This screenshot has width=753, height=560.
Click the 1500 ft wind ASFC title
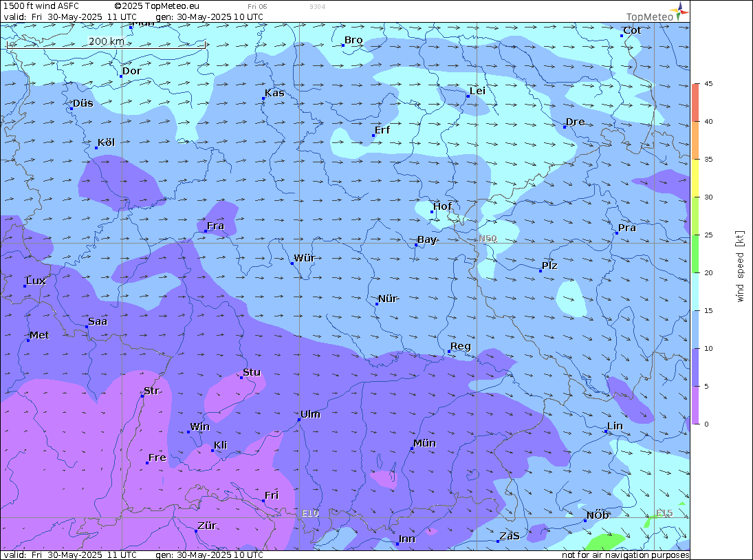tap(41, 6)
